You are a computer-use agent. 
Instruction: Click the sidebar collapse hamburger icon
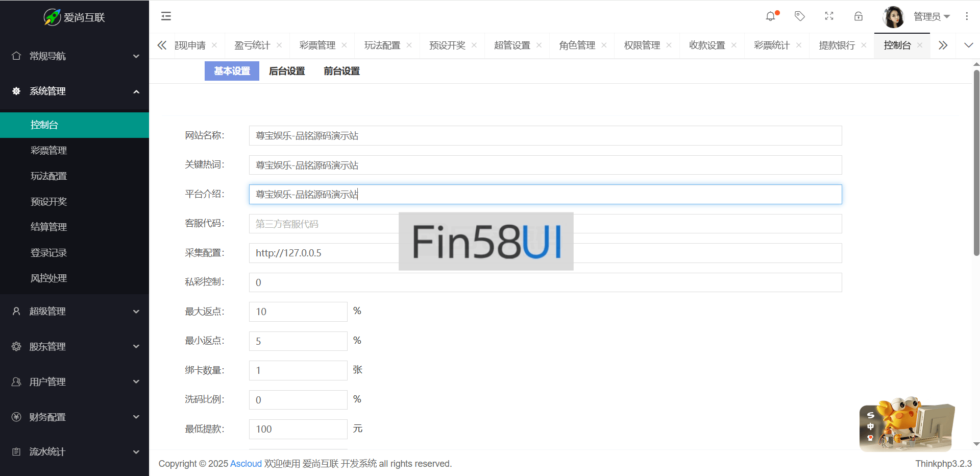(166, 16)
